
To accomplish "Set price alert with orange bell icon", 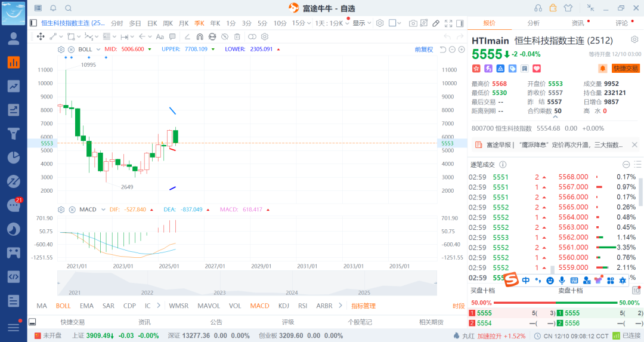I will pos(602,69).
